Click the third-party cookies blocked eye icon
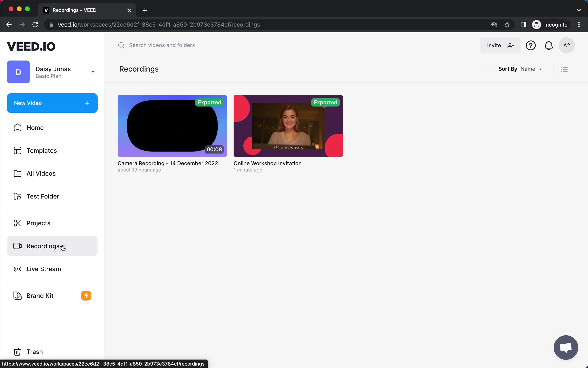Image resolution: width=588 pixels, height=368 pixels. click(494, 25)
